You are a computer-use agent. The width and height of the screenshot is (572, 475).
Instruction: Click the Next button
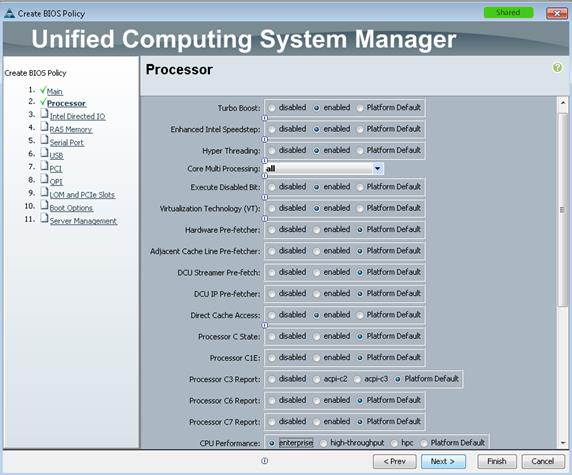pos(443,462)
